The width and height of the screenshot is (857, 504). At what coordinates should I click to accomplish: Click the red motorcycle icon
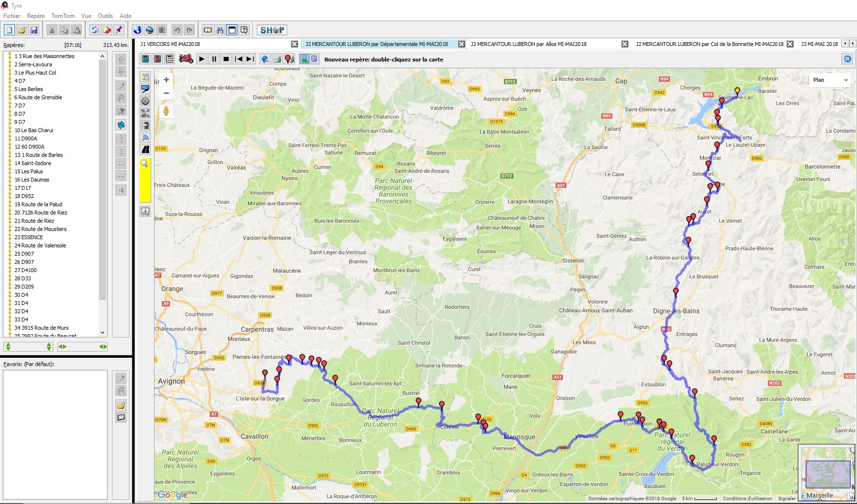pos(186,59)
